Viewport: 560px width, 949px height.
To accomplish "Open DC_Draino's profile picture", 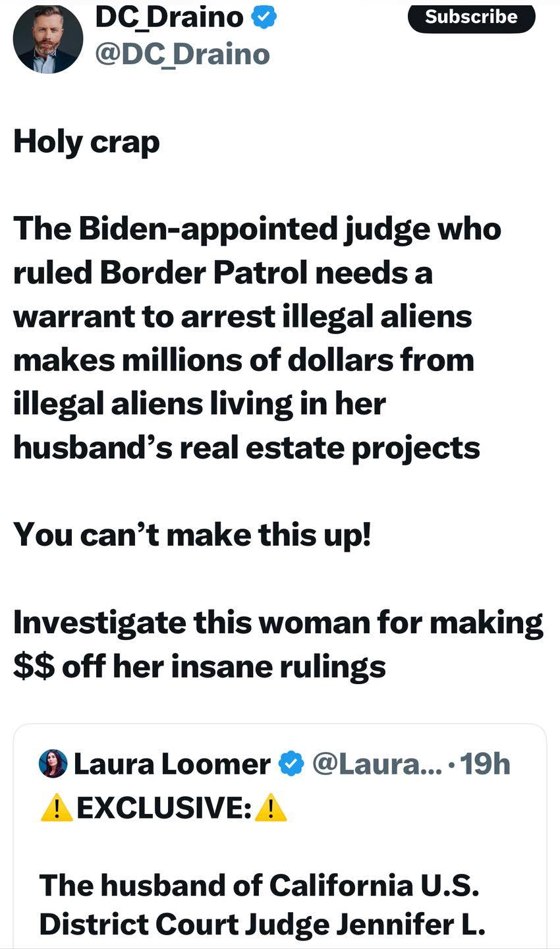I will pos(48,38).
